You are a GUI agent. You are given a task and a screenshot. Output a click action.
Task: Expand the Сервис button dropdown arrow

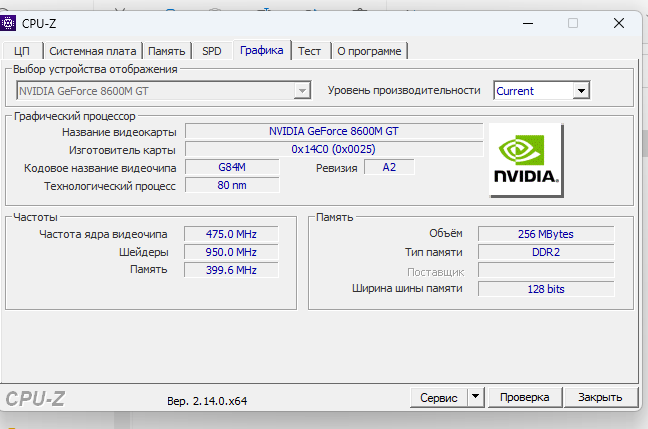pos(476,397)
